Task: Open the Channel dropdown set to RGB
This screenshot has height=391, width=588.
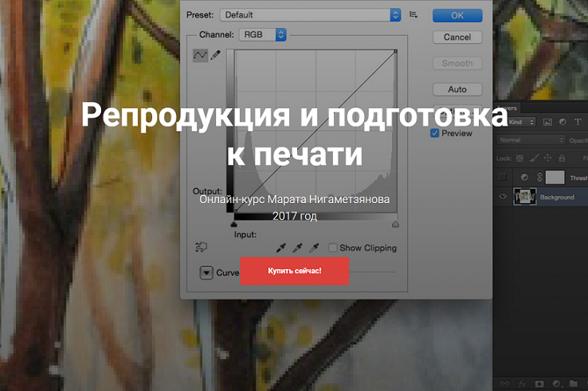Action: pos(262,34)
